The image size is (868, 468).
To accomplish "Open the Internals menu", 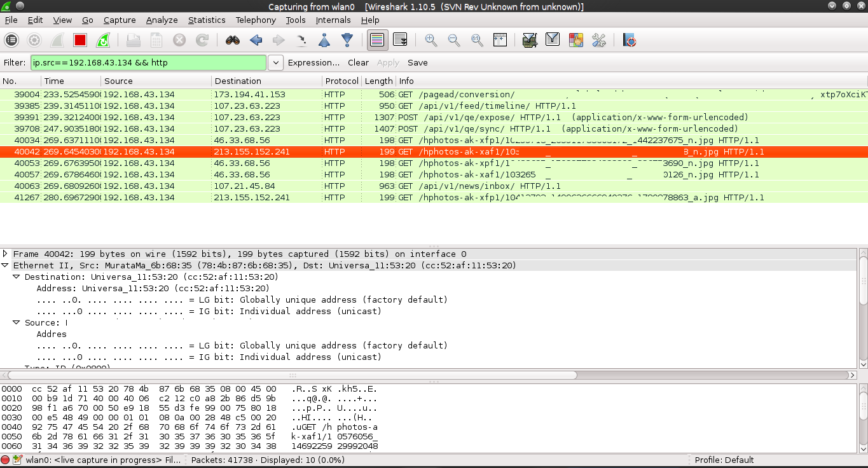I will coord(333,20).
